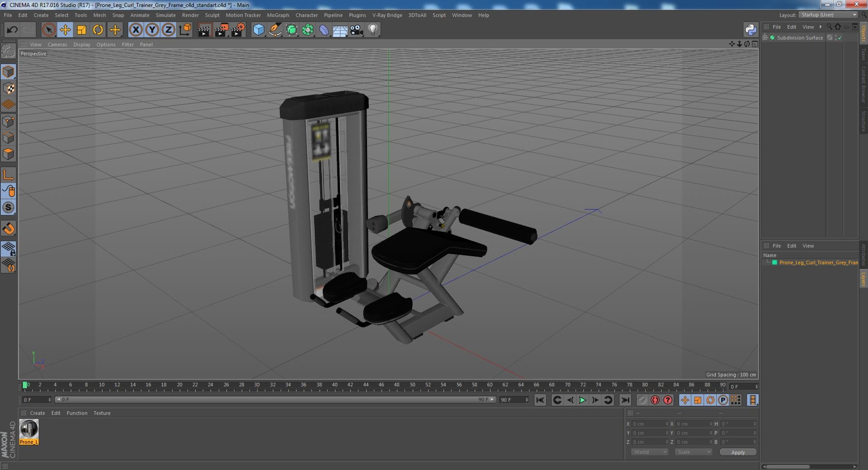868x470 pixels.
Task: Switch to Polygons mode
Action: [8, 154]
